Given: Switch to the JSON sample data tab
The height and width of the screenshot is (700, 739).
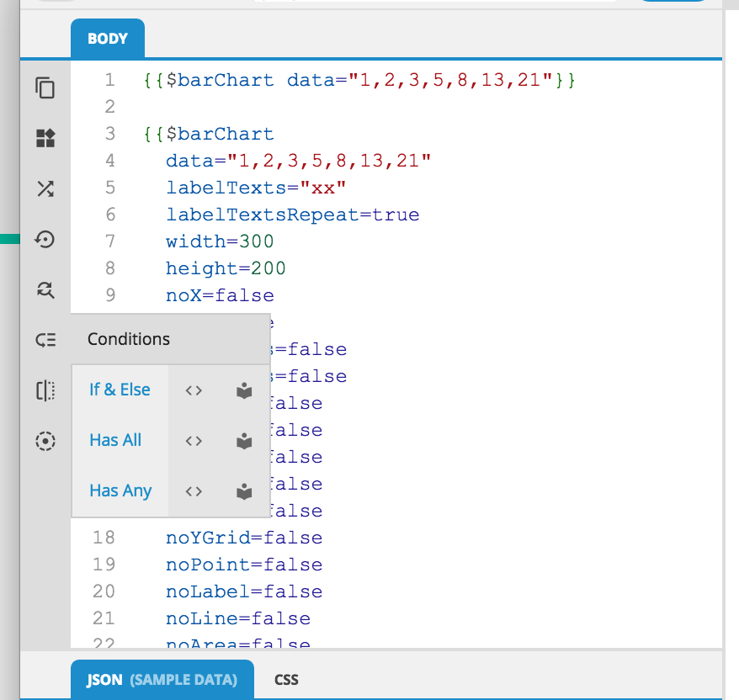Looking at the screenshot, I should (x=162, y=678).
